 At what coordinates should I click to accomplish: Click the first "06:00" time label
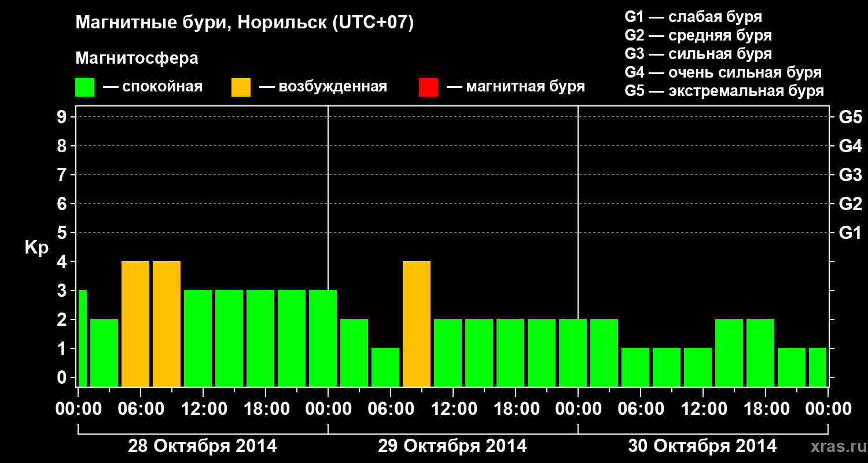pyautogui.click(x=140, y=409)
